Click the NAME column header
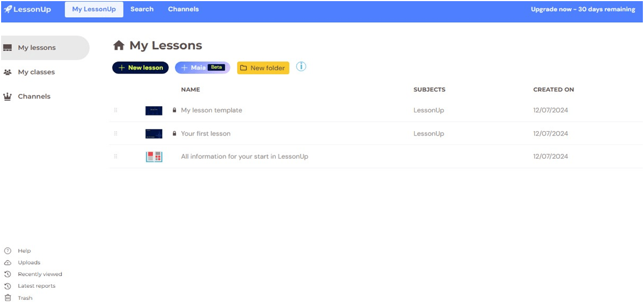Viewport: 644px width, 306px height. click(190, 90)
